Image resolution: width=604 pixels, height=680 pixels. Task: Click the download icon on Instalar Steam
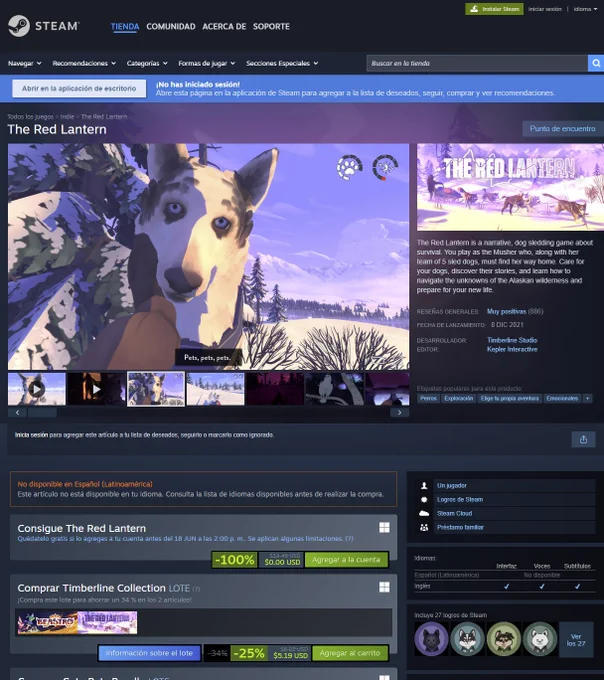474,9
